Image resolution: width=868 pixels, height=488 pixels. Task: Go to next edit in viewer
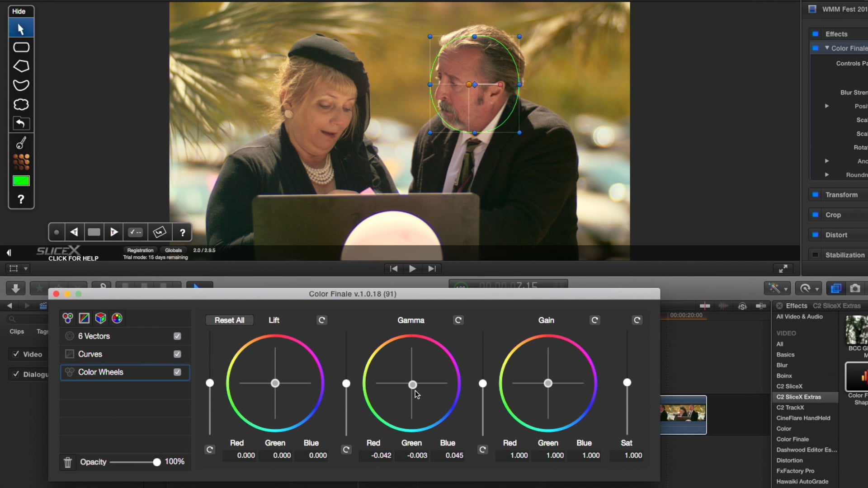pos(432,268)
